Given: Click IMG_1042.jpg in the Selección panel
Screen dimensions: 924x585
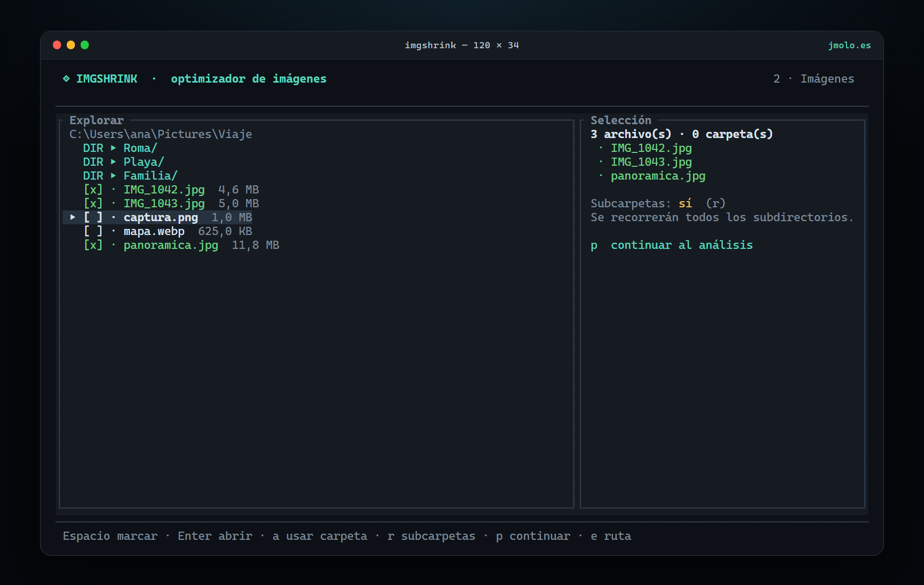Looking at the screenshot, I should coord(651,148).
